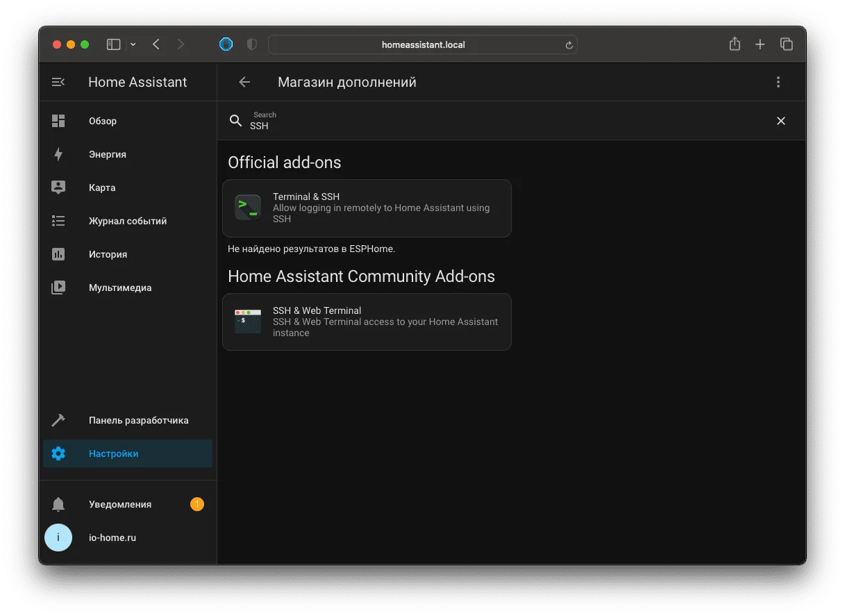Clear the SSH search with X
845x616 pixels.
[781, 121]
